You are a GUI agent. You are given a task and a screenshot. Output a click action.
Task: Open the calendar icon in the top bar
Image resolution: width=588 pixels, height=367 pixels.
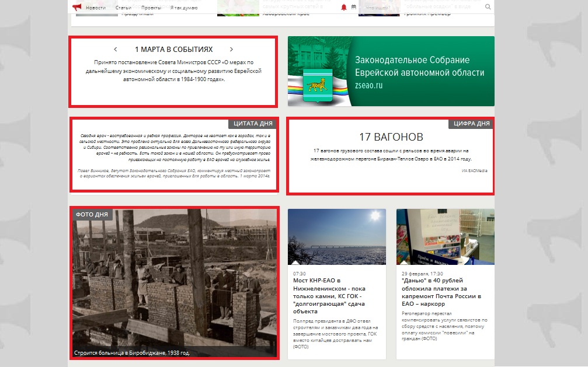[354, 7]
